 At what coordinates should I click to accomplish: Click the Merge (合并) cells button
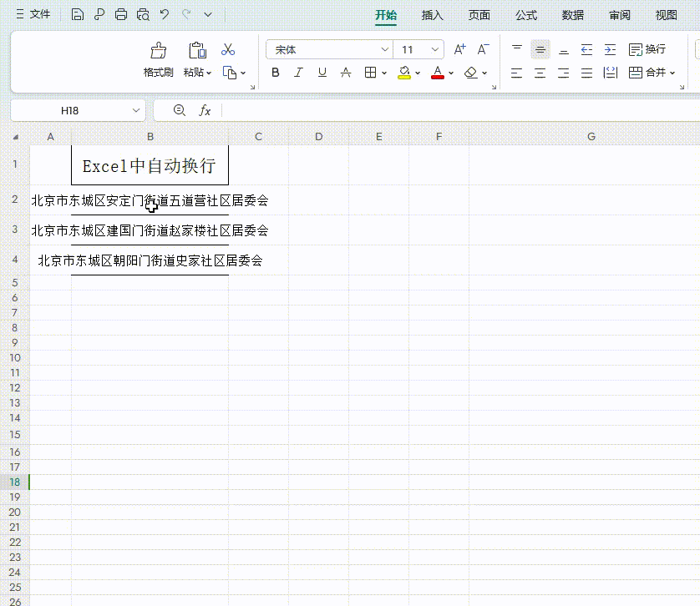tap(647, 73)
